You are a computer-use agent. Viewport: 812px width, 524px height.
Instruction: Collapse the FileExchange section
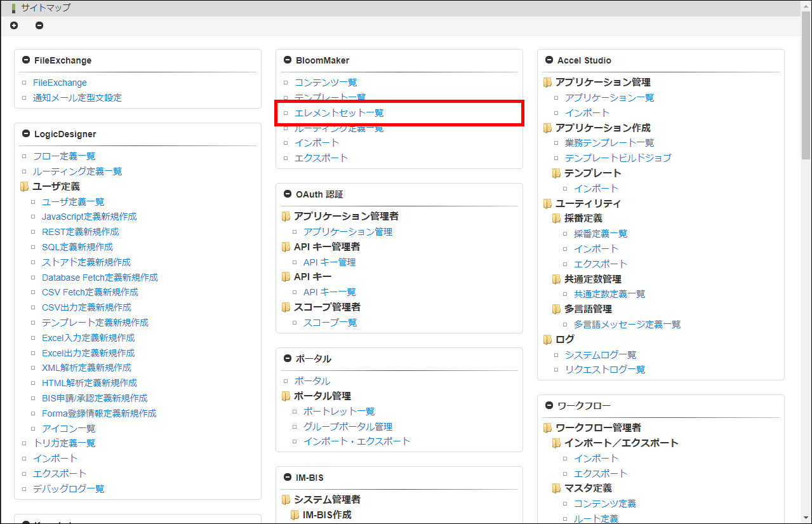point(26,60)
